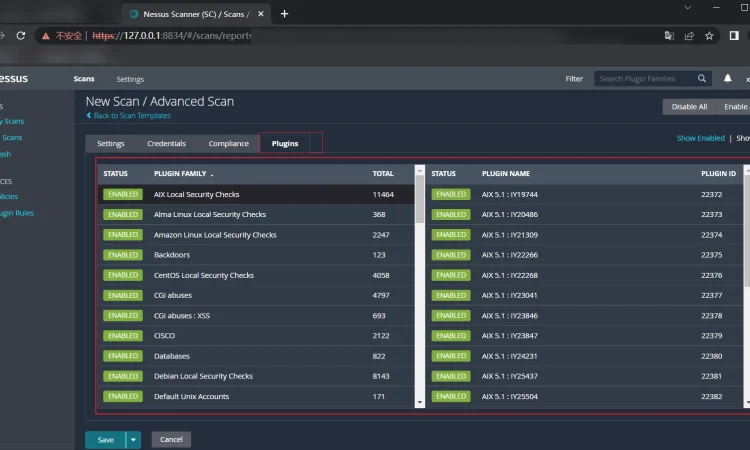Click the plugin family list scrollbar thumb
Viewport: 750px width, 450px height.
pos(419,198)
